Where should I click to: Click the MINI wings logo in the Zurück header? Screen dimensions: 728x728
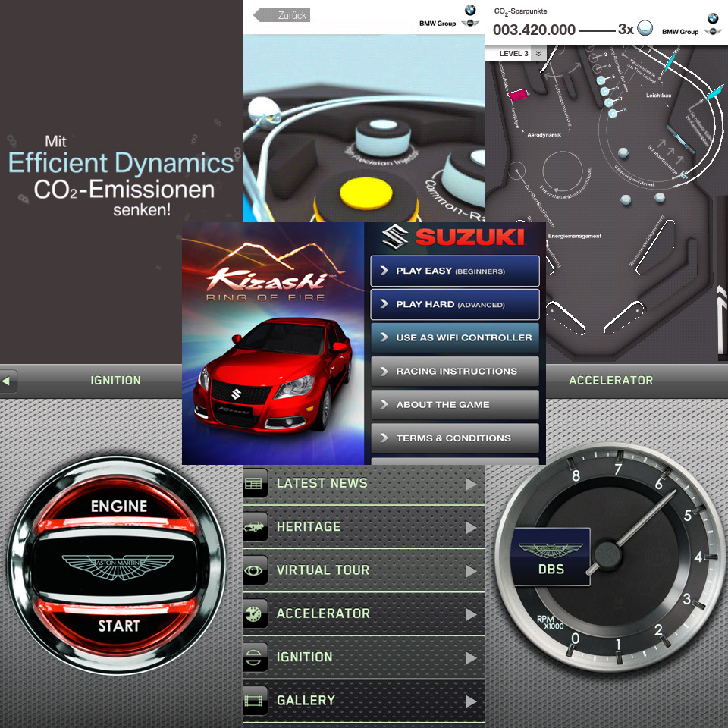470,23
